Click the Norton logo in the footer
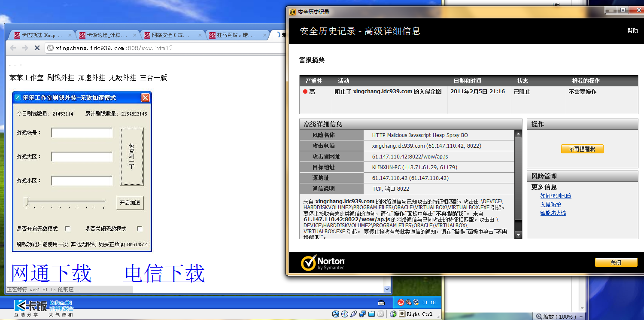 pyautogui.click(x=323, y=263)
